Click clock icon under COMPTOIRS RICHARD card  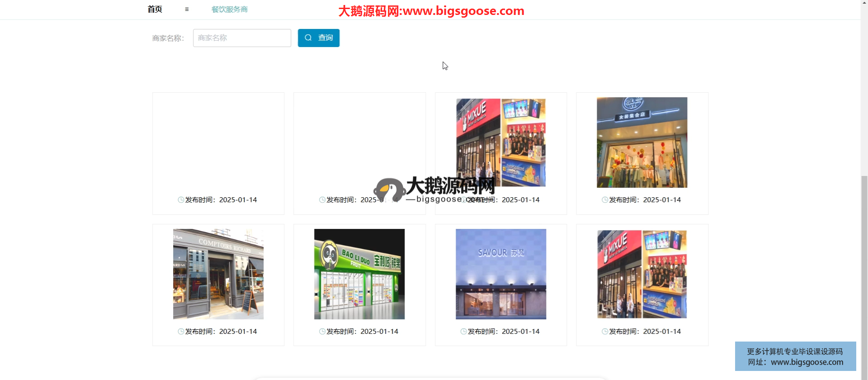[181, 332]
